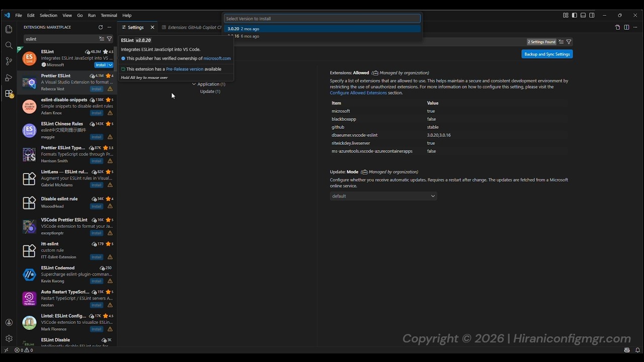Select the Prettier ESLint extension entry
The image size is (644, 362).
[x=67, y=82]
